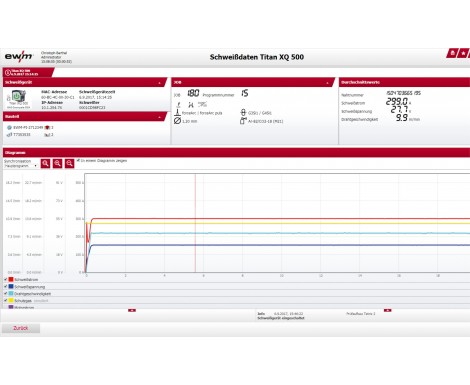470x385 pixels.
Task: Click the wire diameter symbol in the JOB panel
Action: (177, 121)
